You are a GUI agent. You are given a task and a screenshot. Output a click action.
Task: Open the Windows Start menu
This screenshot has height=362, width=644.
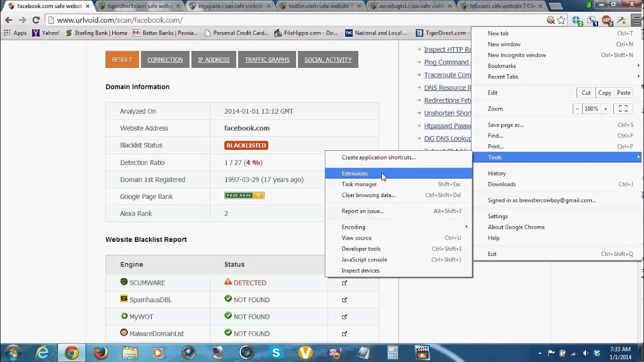13,352
